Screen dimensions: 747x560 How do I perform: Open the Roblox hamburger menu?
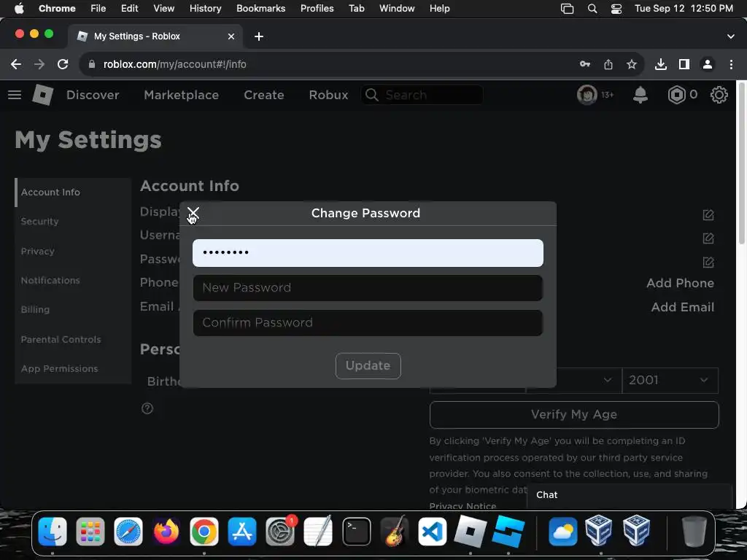(15, 95)
